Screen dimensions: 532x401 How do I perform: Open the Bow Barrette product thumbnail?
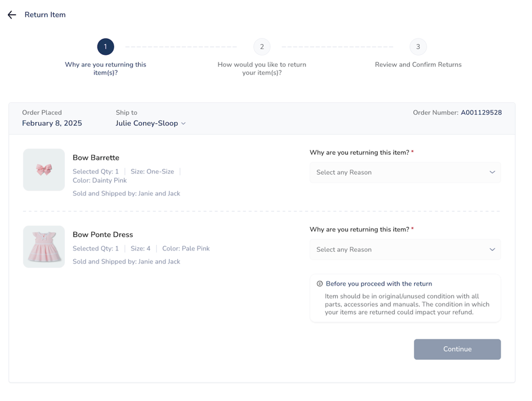pos(44,170)
